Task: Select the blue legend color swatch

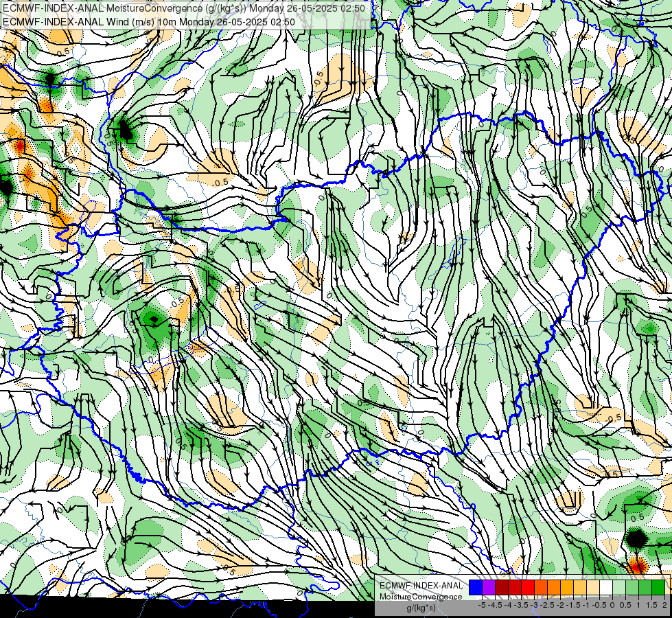Action: (476, 587)
